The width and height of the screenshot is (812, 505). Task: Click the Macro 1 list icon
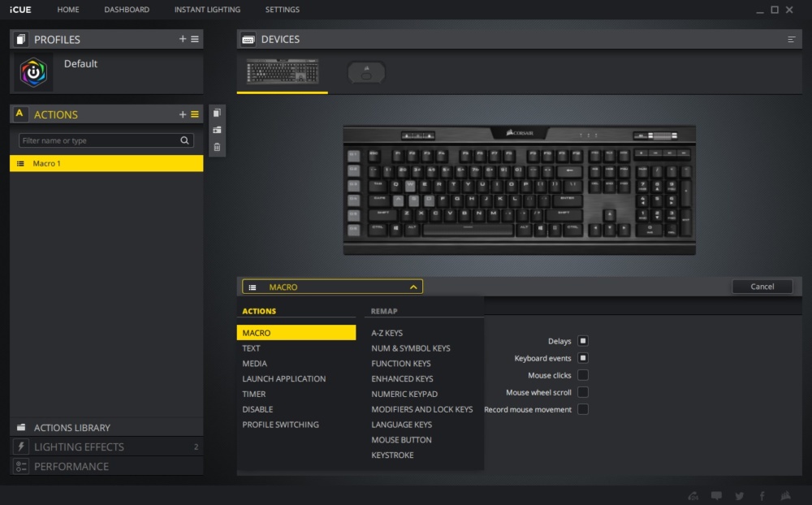tap(21, 164)
